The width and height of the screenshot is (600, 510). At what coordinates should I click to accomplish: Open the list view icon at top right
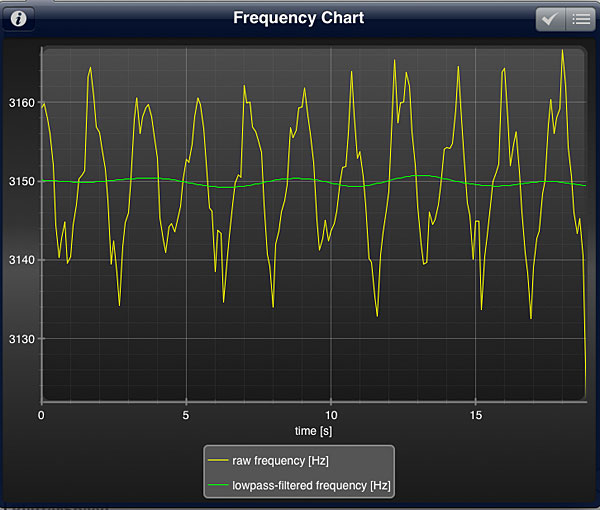point(579,19)
